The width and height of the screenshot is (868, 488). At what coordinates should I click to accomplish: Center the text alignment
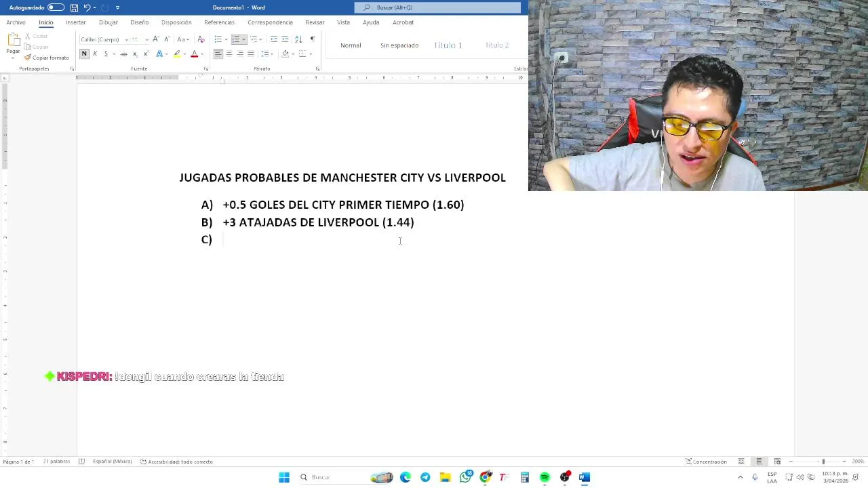tap(229, 54)
